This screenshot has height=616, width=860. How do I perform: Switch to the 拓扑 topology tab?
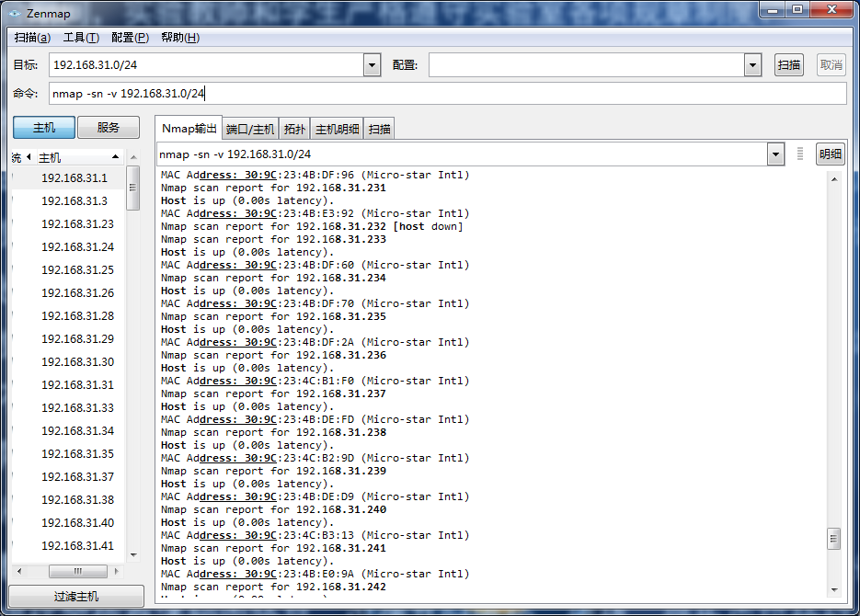click(294, 130)
